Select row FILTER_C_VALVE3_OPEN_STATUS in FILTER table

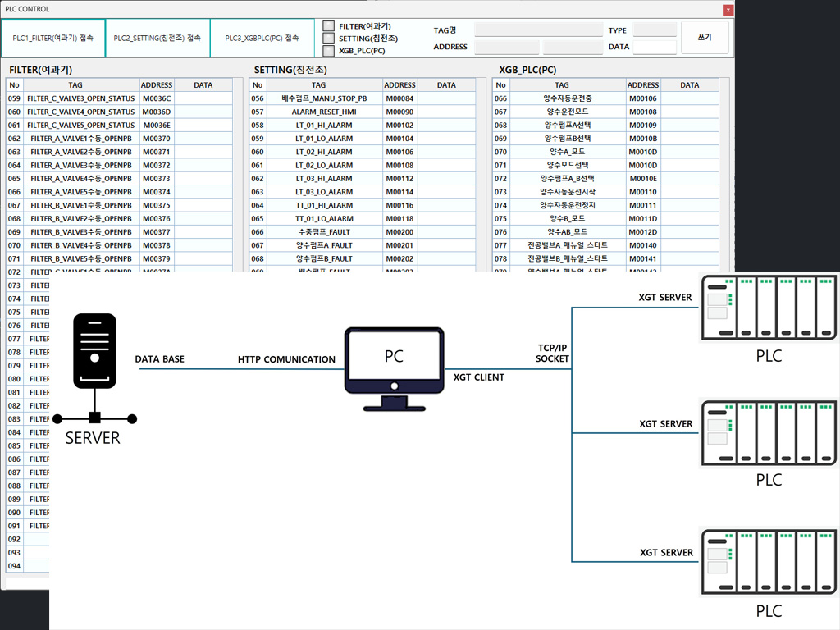click(x=80, y=98)
